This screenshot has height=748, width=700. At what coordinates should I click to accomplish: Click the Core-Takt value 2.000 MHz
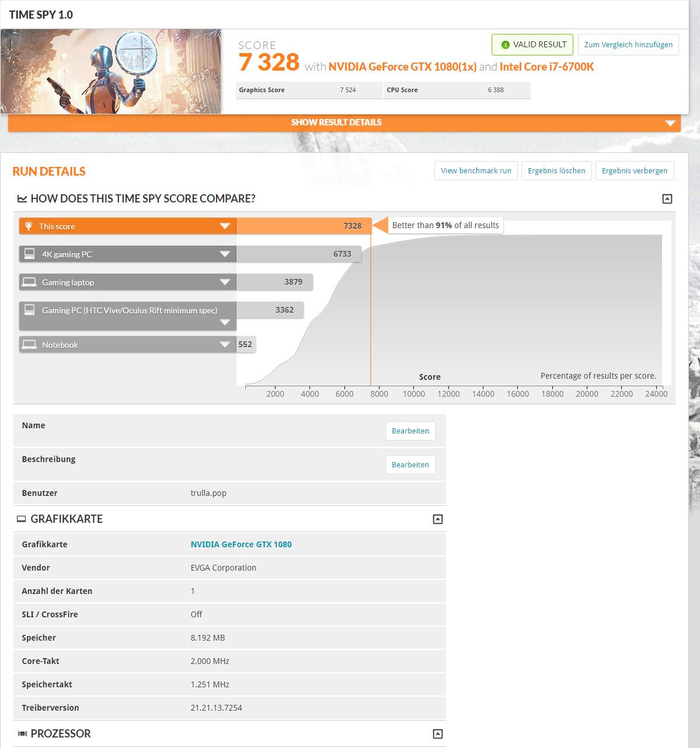pyautogui.click(x=210, y=661)
